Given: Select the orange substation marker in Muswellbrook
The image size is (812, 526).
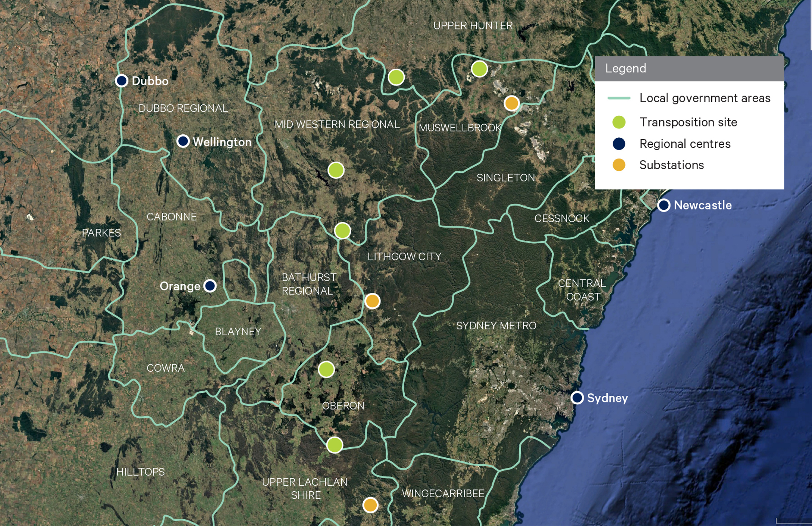Looking at the screenshot, I should [x=511, y=103].
